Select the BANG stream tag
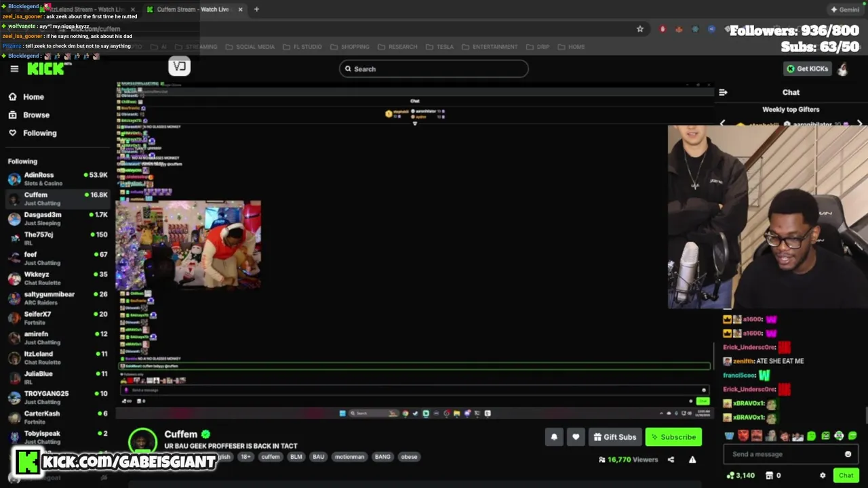 382,457
